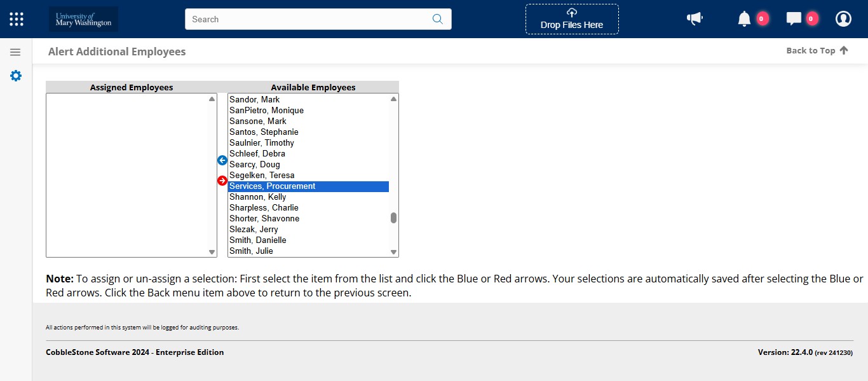Open the settings gear in the sidebar
This screenshot has height=381, width=868.
[15, 75]
